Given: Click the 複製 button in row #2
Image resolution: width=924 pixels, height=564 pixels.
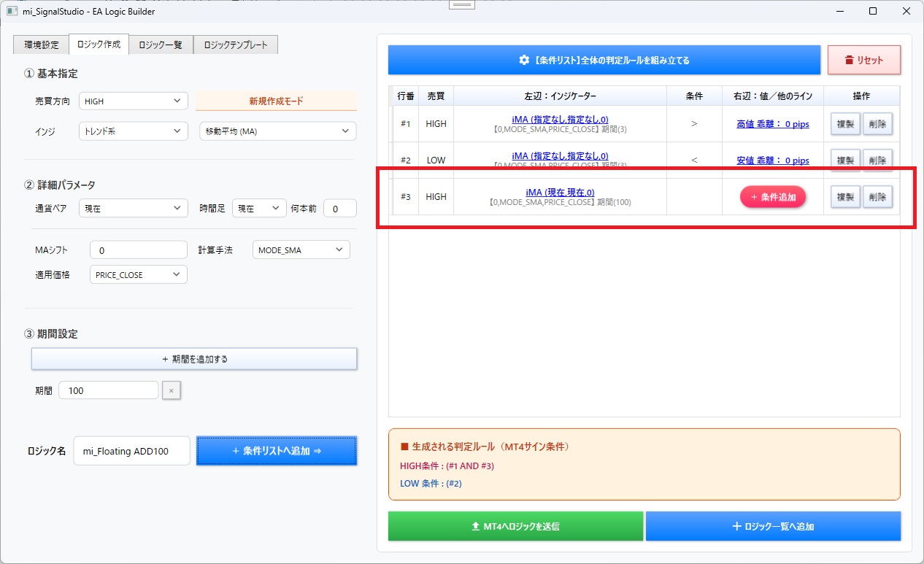Looking at the screenshot, I should 845,161.
